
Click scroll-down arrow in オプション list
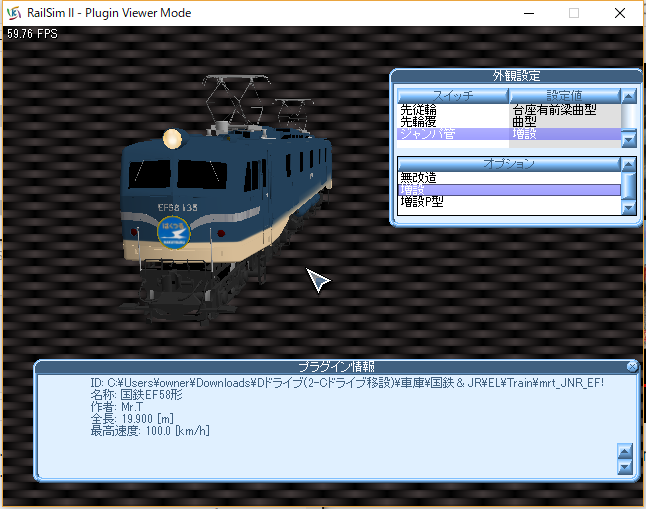coord(628,207)
